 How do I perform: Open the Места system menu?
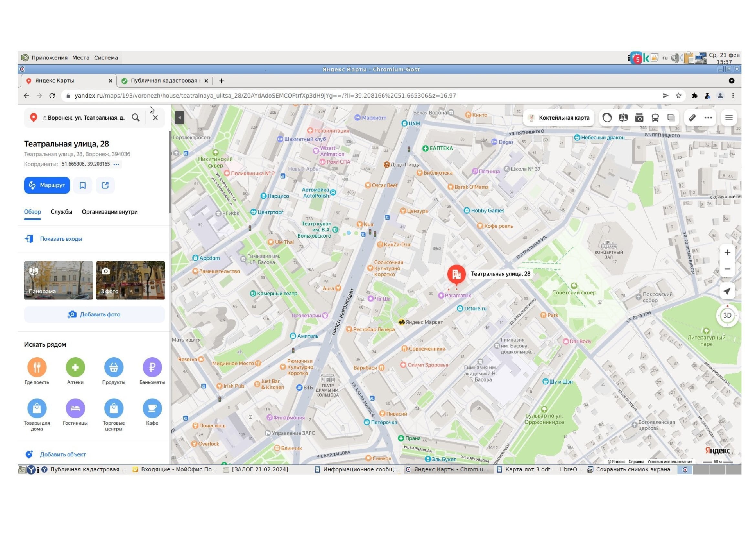point(81,58)
